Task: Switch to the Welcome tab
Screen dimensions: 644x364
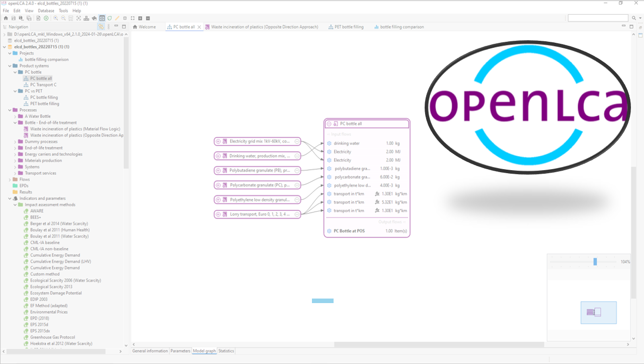Action: 144,27
